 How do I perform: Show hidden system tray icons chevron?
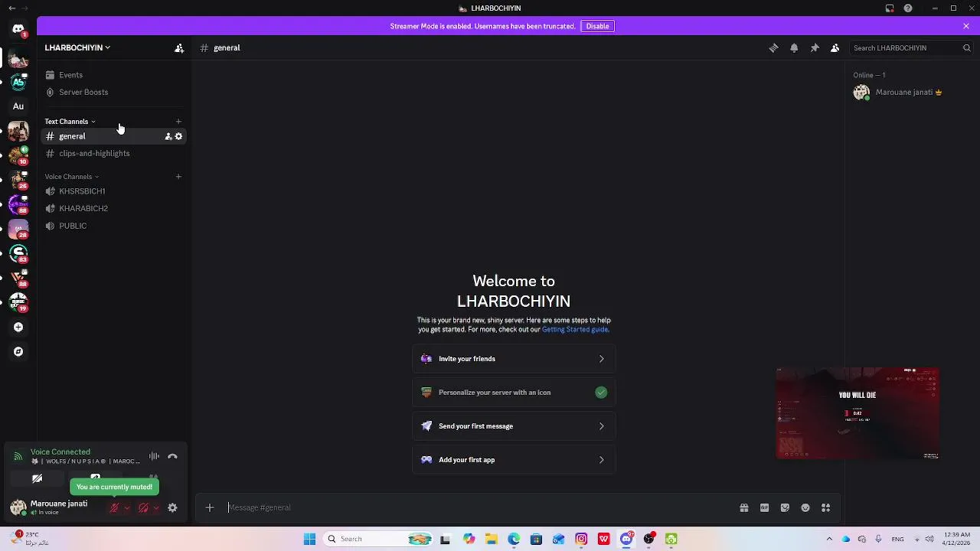point(829,540)
